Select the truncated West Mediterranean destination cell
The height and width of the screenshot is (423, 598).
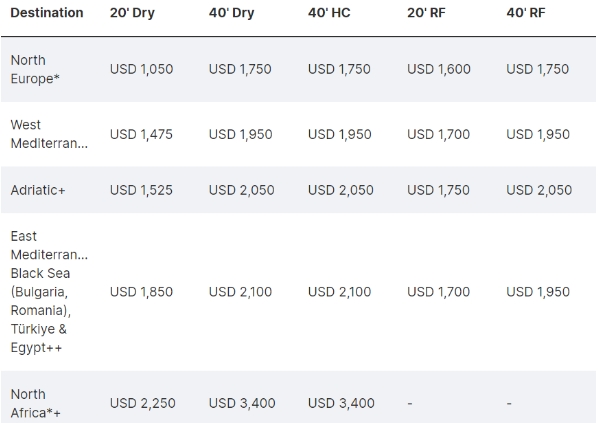coord(49,134)
